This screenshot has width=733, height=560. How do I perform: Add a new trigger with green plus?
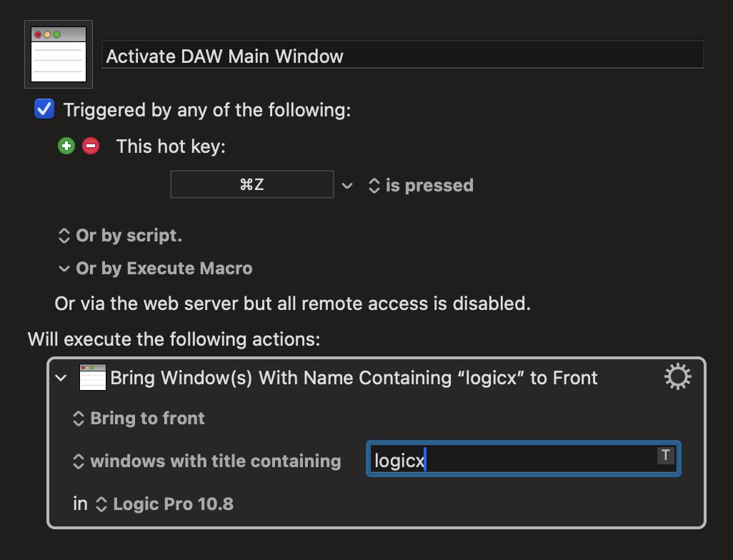tap(66, 146)
